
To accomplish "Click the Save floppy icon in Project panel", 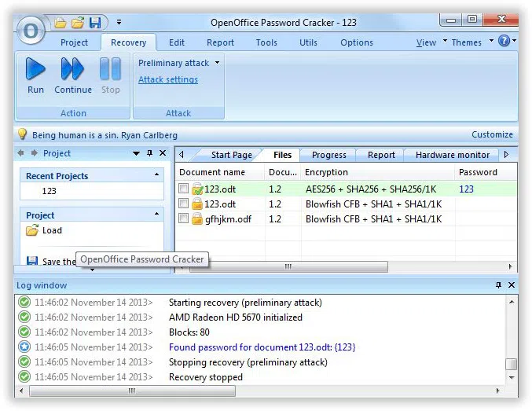I will (32, 261).
